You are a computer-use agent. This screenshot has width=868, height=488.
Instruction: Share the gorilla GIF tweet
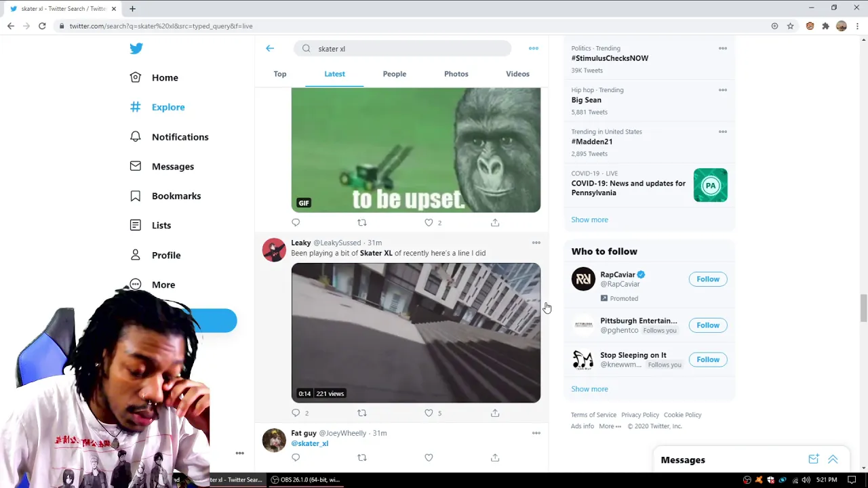pos(495,222)
